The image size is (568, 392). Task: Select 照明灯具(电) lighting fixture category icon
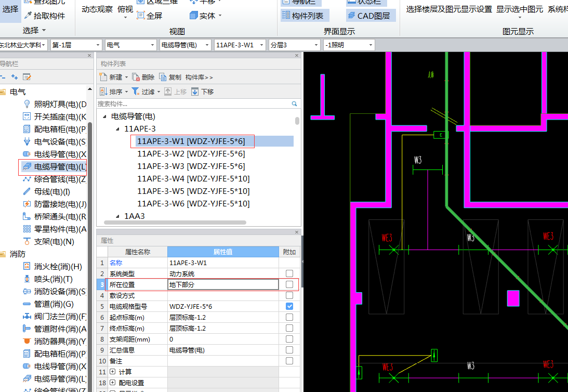point(27,104)
